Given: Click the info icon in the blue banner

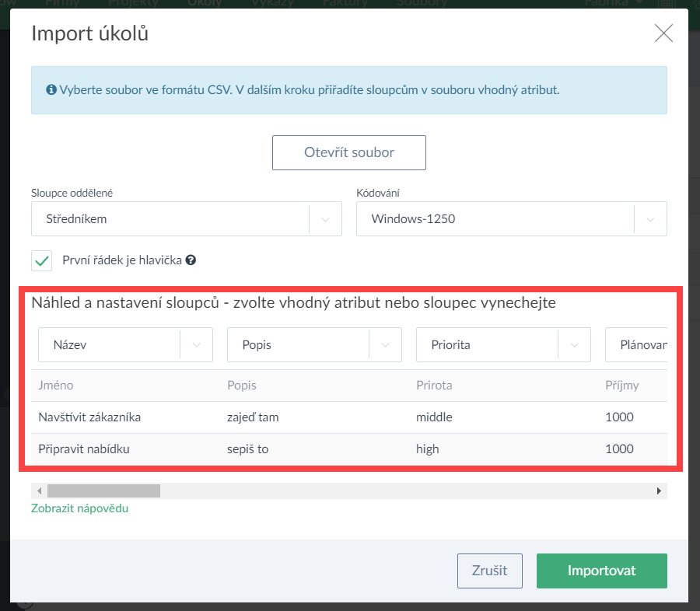Looking at the screenshot, I should click(51, 90).
